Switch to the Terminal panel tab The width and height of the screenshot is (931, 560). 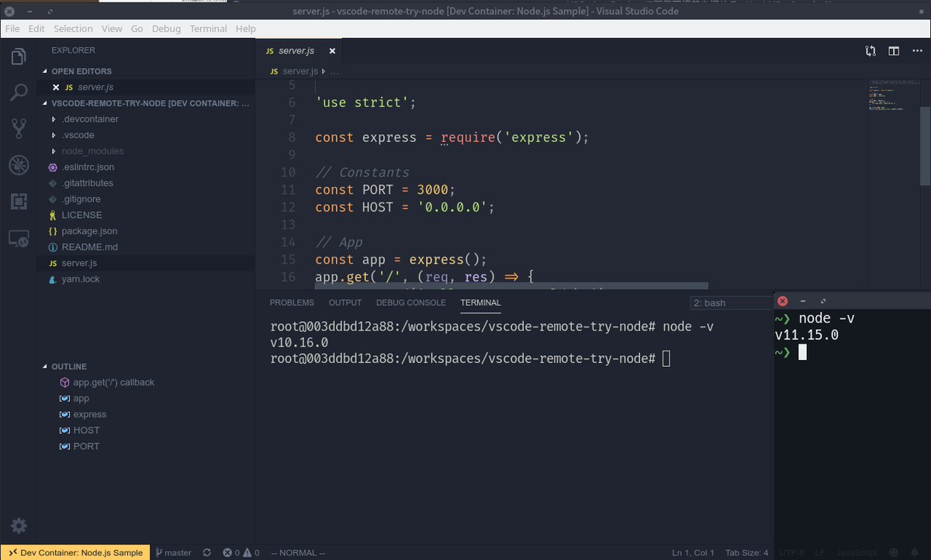coord(480,302)
